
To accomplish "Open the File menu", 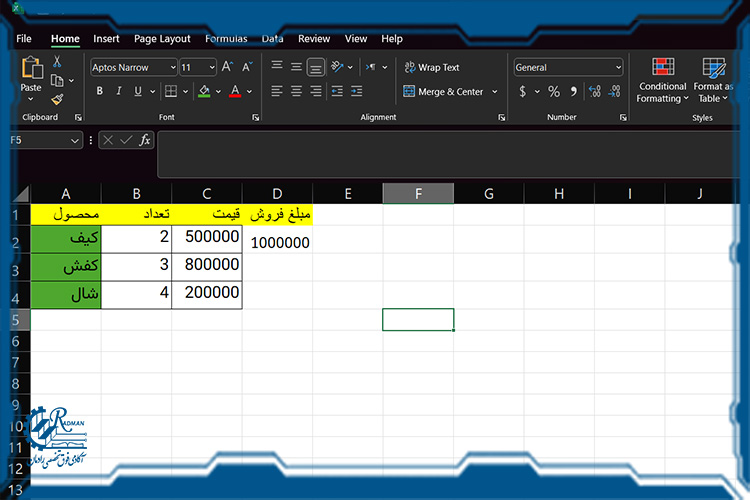I will tap(24, 39).
